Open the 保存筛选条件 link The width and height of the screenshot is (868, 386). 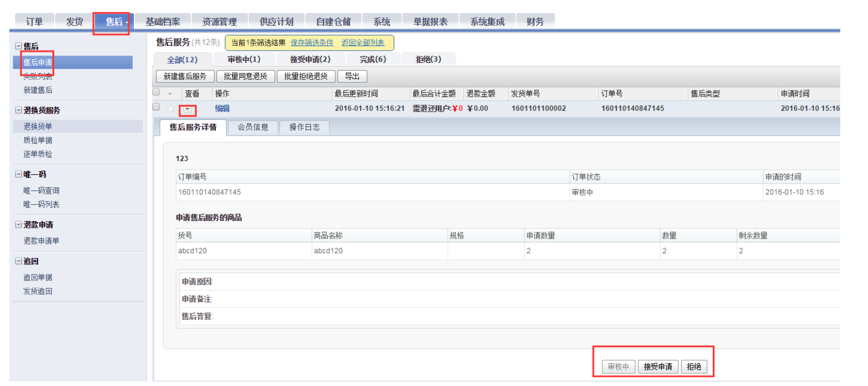[313, 42]
